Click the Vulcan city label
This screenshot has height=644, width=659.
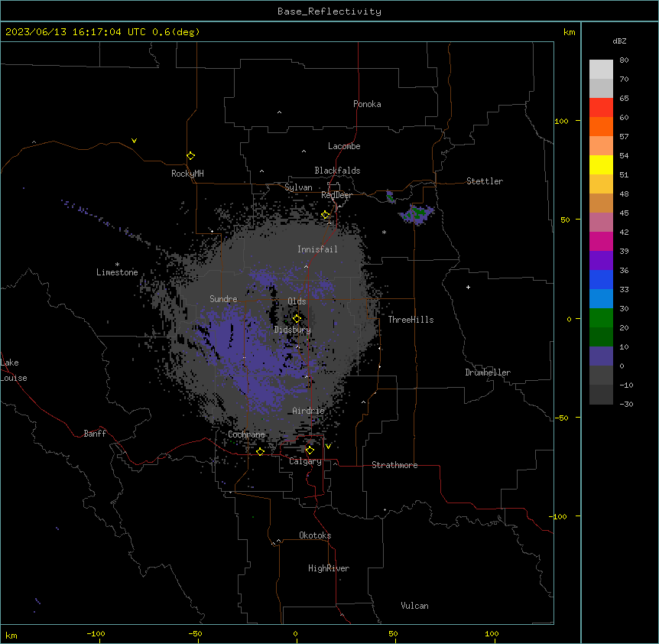[x=415, y=606]
